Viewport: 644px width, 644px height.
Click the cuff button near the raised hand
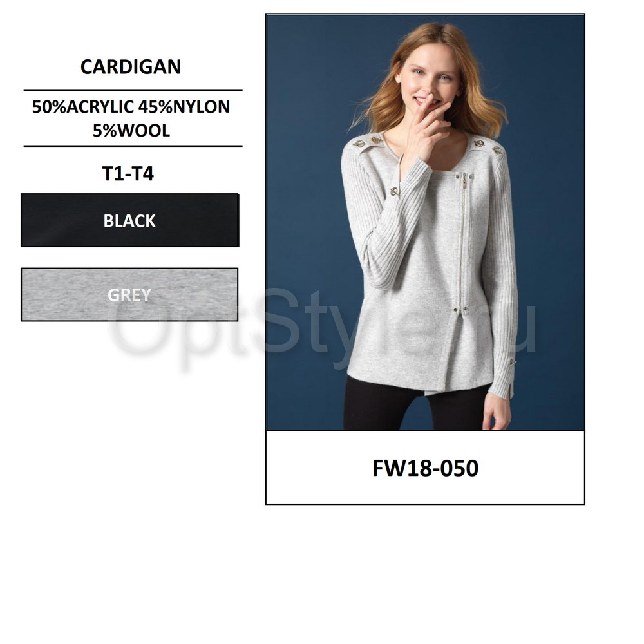[394, 192]
